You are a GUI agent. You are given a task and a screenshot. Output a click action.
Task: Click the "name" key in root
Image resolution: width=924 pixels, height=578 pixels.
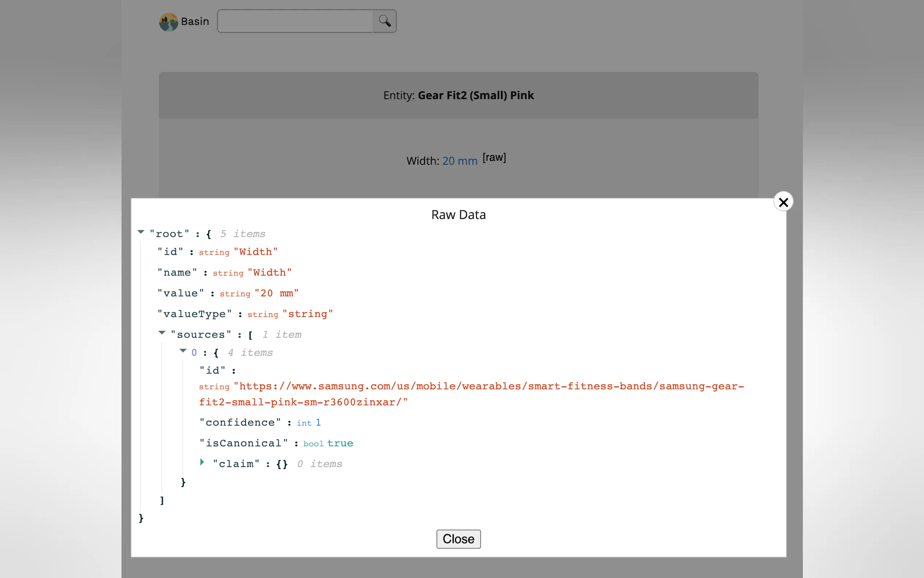click(177, 273)
